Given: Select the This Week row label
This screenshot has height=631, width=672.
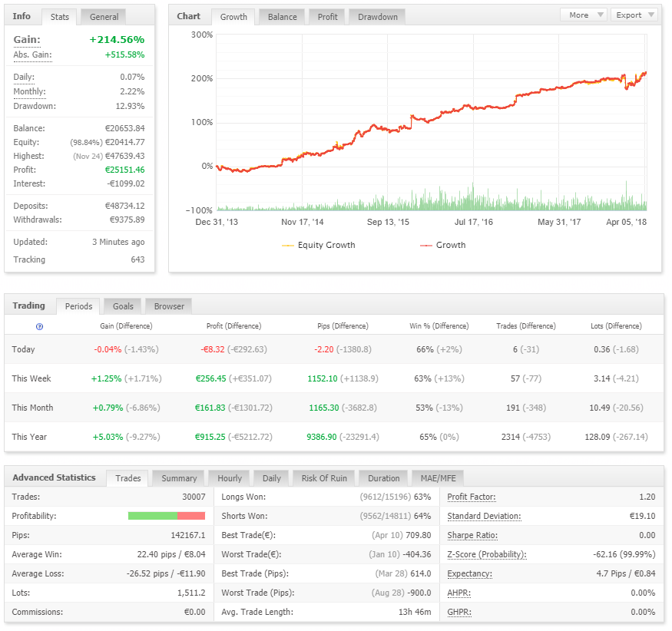Looking at the screenshot, I should [x=31, y=378].
